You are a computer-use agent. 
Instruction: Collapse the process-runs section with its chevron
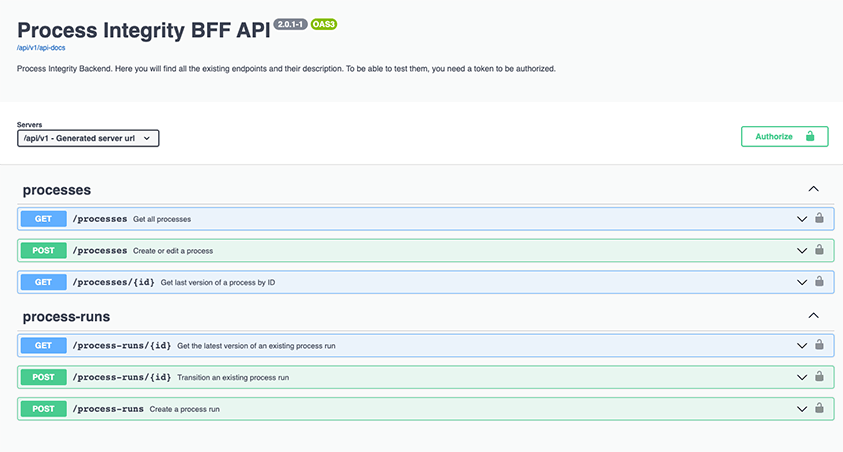tap(813, 316)
